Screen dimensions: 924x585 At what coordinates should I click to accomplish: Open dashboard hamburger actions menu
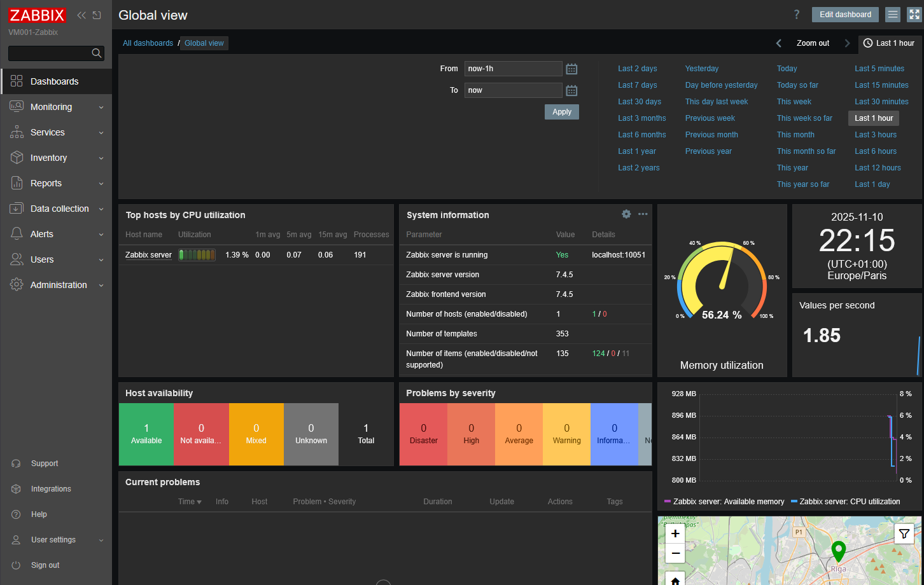tap(893, 15)
